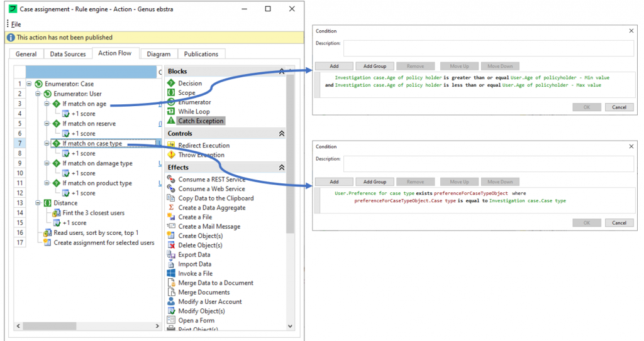This screenshot has height=341, width=644.
Task: Click the toolbox vertical scrollbar thumb
Action: [290, 154]
